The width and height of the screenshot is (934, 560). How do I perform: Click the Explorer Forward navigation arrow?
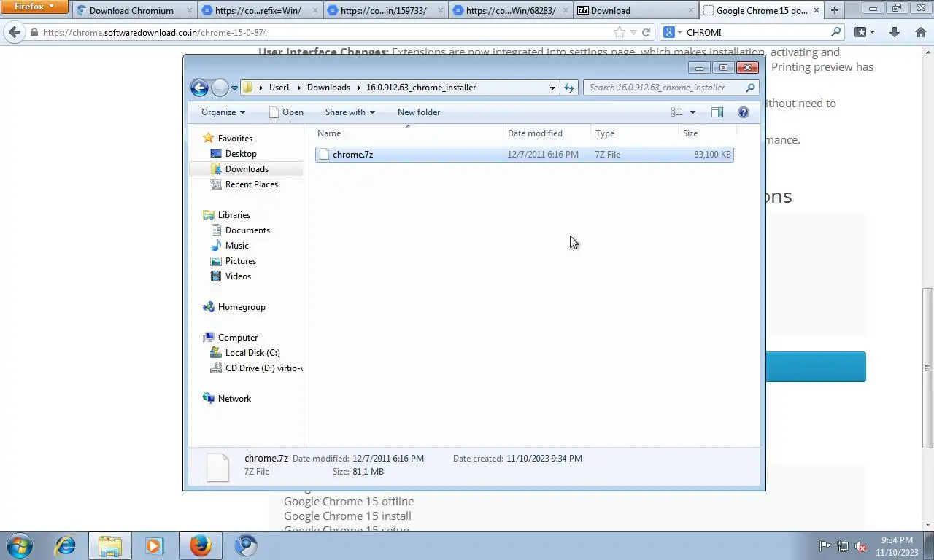pos(220,87)
